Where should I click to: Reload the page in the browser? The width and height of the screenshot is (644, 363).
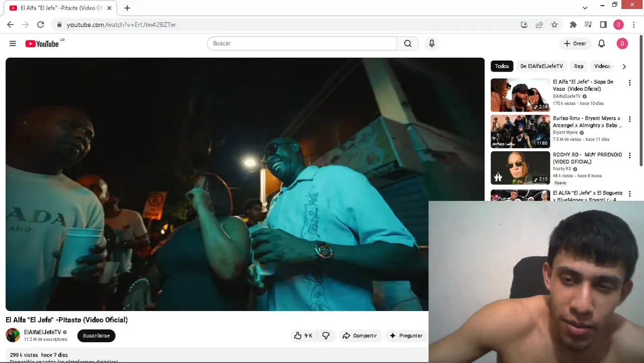point(41,24)
